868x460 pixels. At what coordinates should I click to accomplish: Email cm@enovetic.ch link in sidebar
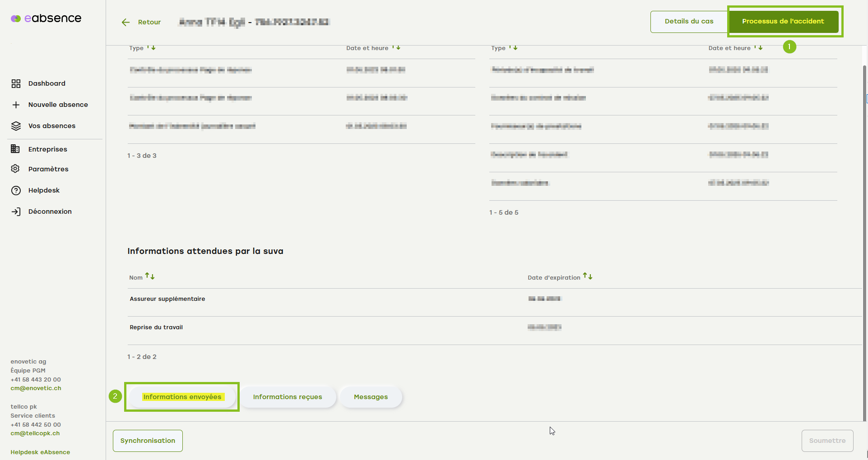click(x=36, y=388)
